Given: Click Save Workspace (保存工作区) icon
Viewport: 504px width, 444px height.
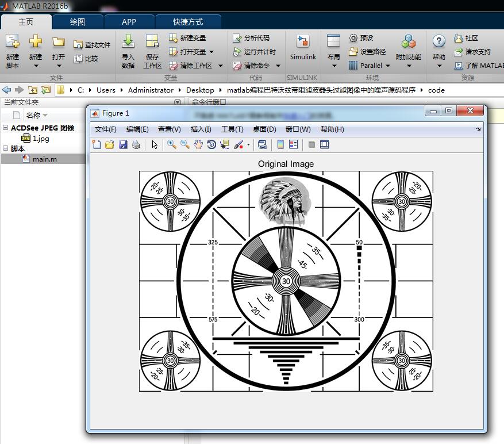Looking at the screenshot, I should tap(152, 41).
